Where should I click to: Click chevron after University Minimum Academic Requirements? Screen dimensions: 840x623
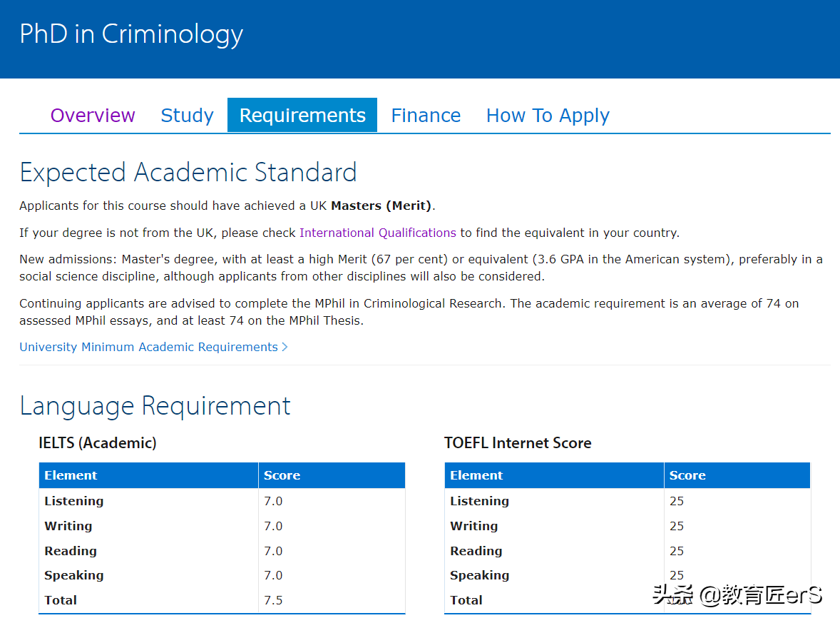point(285,347)
